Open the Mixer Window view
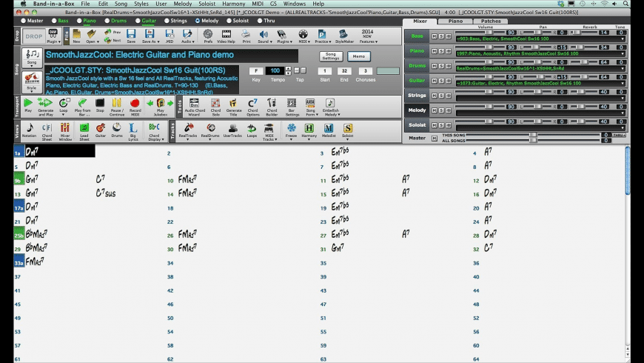This screenshot has width=644, height=363. [x=65, y=131]
